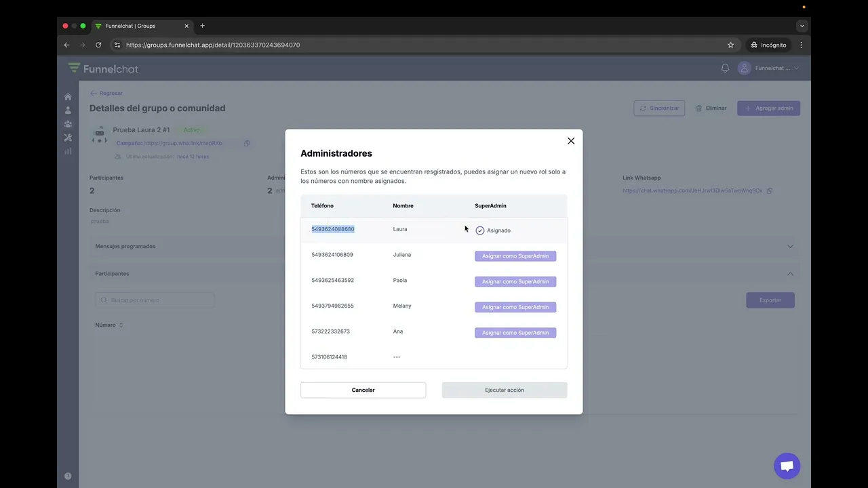Open the site information icon in address bar
868x488 pixels.
click(x=117, y=45)
